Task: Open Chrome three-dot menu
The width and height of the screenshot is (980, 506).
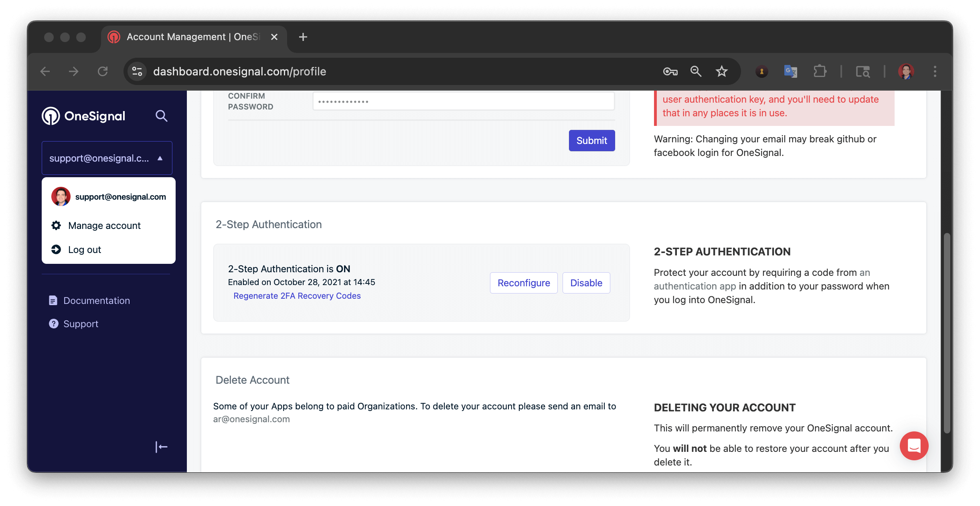Action: coord(935,71)
